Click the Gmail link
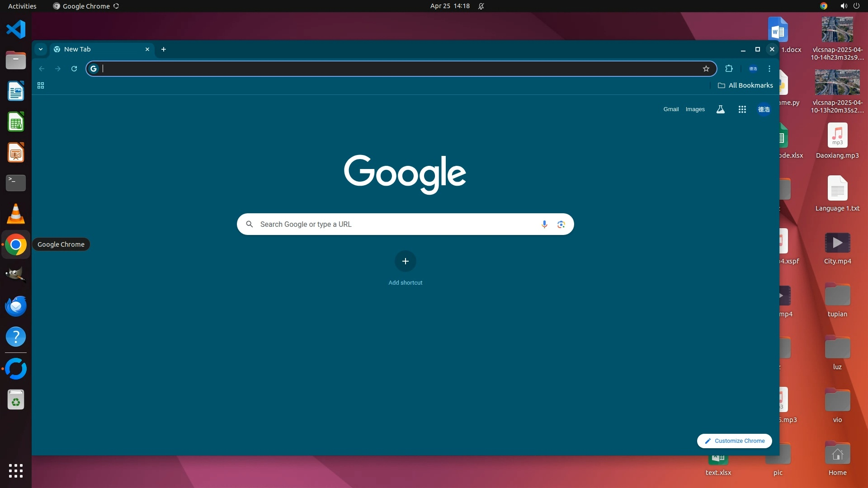Viewport: 868px width, 488px height. coord(671,109)
